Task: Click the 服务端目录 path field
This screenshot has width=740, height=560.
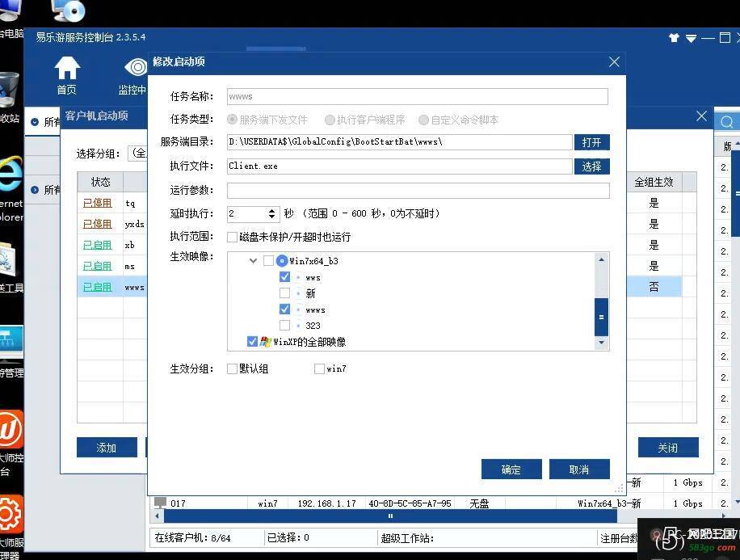Action: tap(399, 141)
